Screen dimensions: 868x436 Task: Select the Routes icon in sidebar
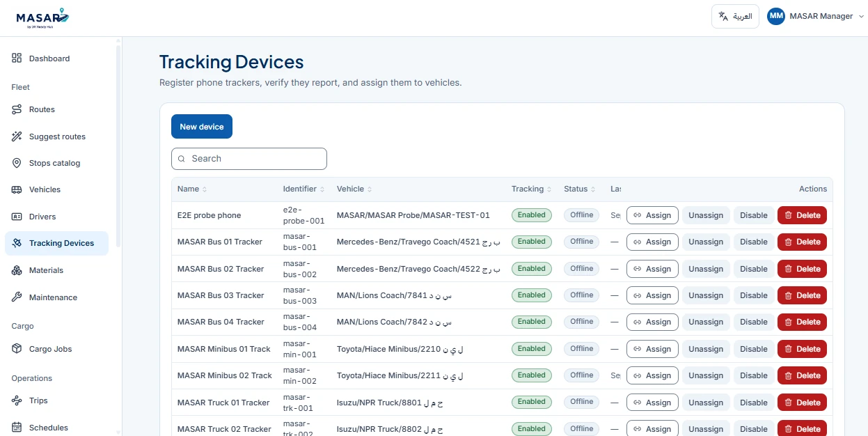17,109
